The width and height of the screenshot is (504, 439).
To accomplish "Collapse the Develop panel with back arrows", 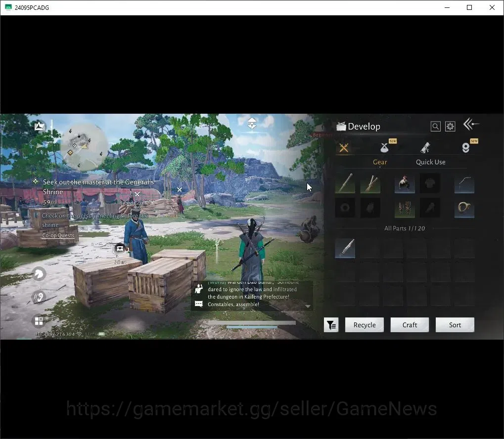I will click(x=471, y=124).
